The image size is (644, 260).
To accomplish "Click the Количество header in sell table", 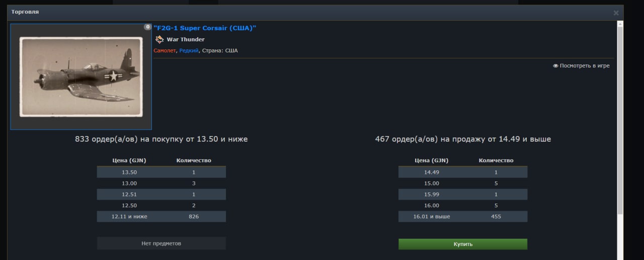I will (496, 161).
